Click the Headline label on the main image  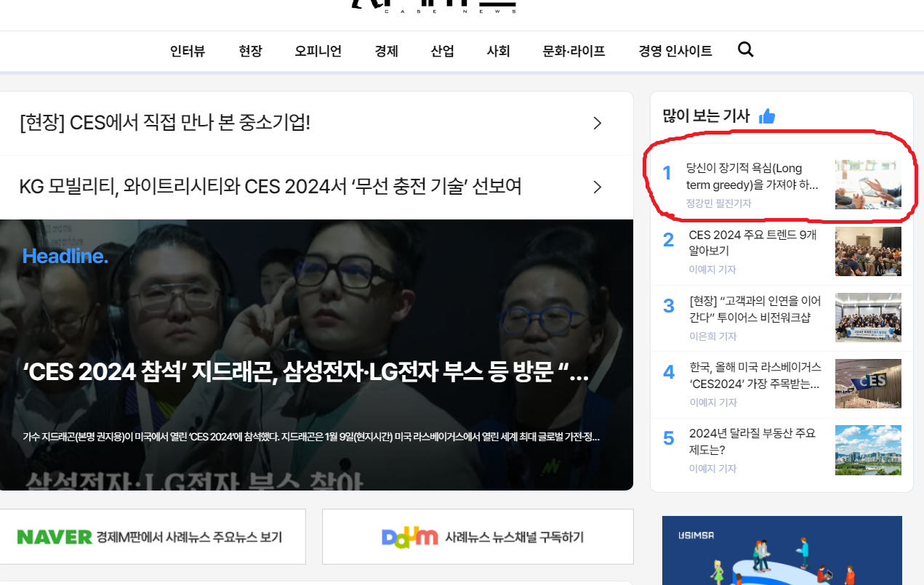64,256
